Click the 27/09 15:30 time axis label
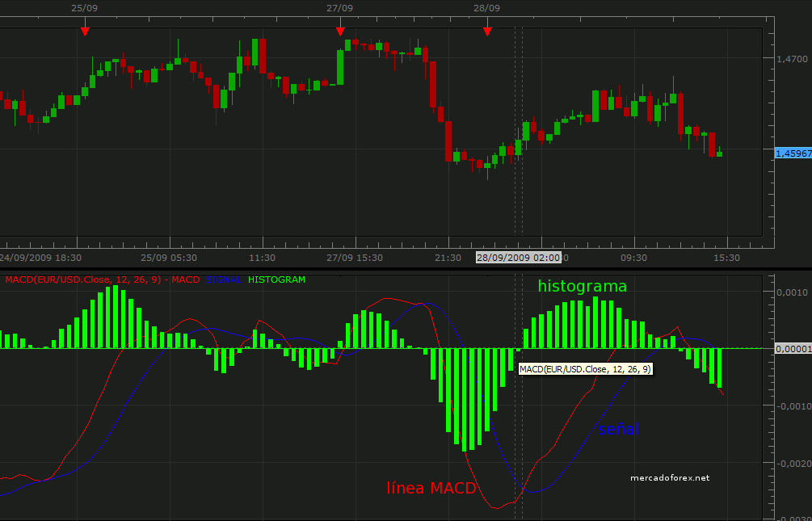Viewport: 812px width, 521px height. 355,258
